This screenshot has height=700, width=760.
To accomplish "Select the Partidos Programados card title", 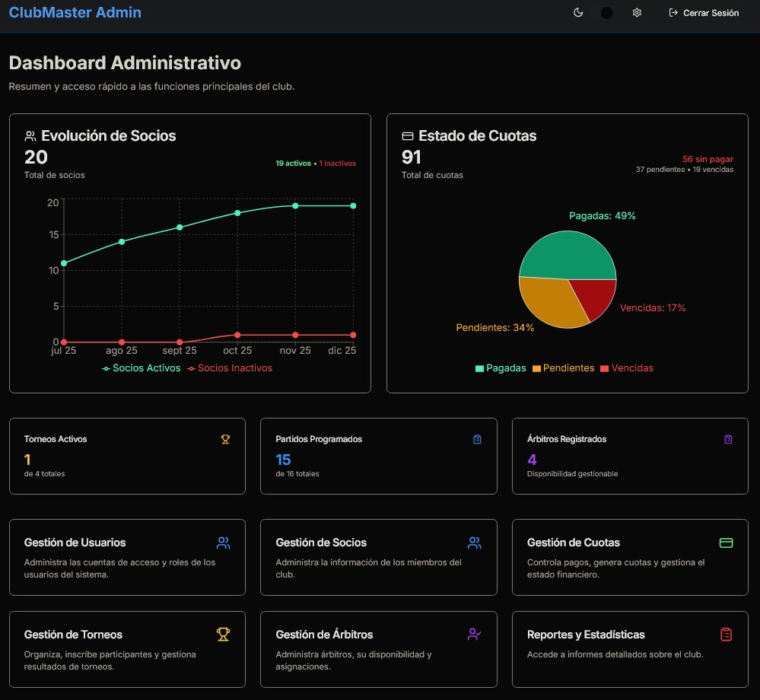I will tap(319, 439).
